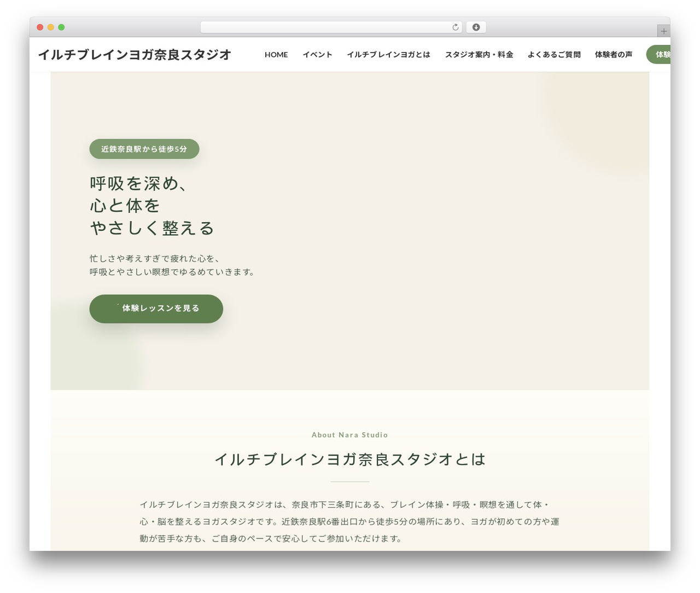Viewport: 700px width, 593px height.
Task: Go to 体験者の声 in the navigation
Action: (614, 55)
